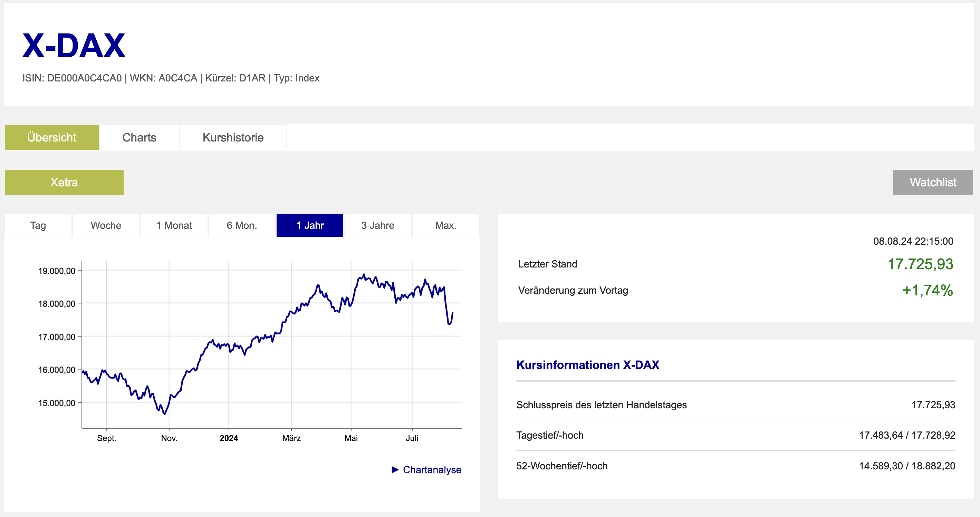Click the X-DAX page heading
The width and height of the screenshot is (980, 517).
[74, 46]
